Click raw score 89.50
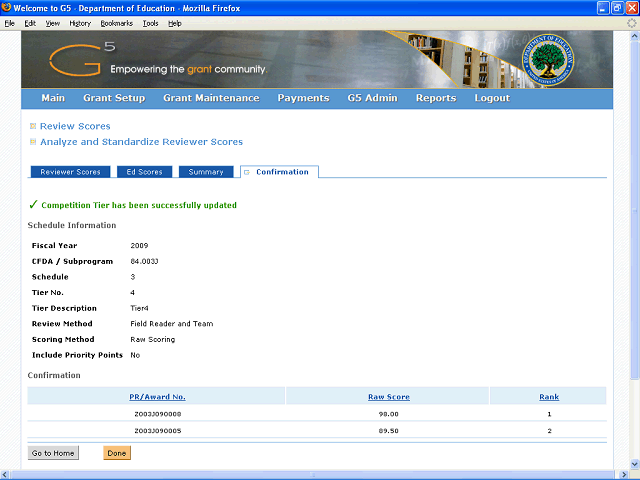This screenshot has height=480, width=640. pyautogui.click(x=388, y=431)
